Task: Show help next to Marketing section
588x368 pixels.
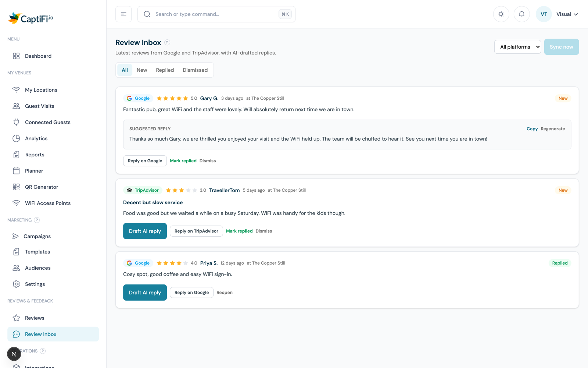Action: [37, 220]
